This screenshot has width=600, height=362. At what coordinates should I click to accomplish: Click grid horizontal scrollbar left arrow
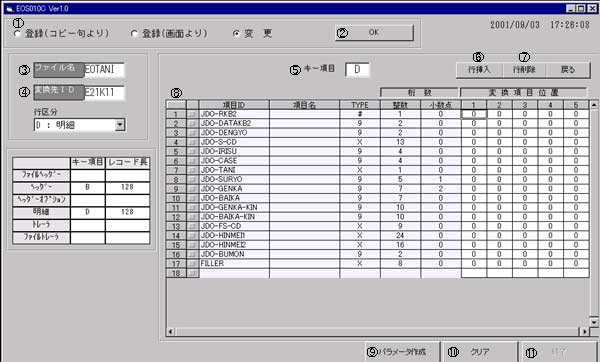click(x=171, y=332)
